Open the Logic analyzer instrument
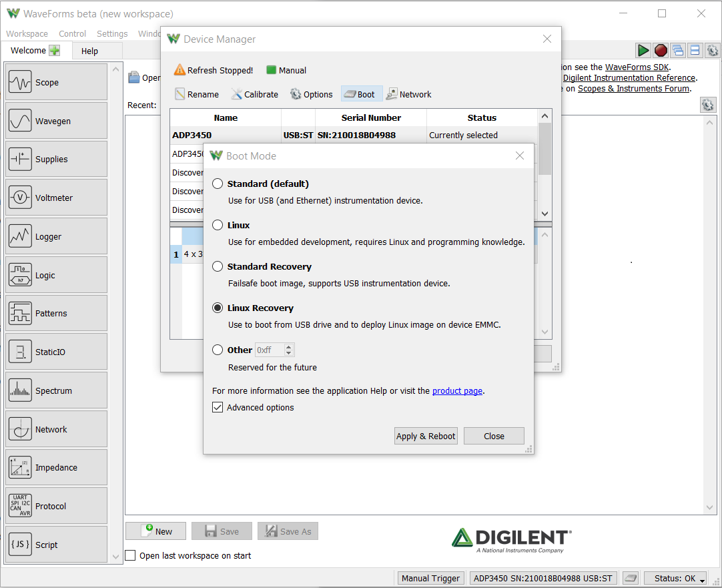This screenshot has height=588, width=722. [56, 276]
